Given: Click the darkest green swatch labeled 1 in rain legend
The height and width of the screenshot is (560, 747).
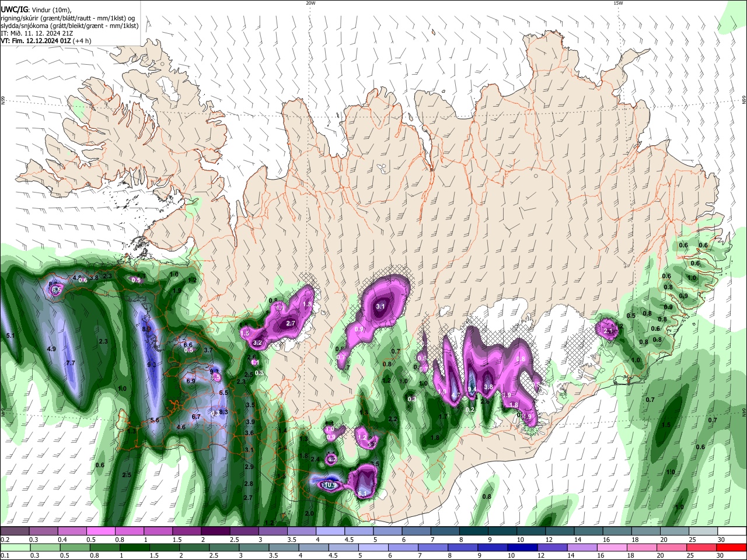Looking at the screenshot, I should [x=134, y=548].
